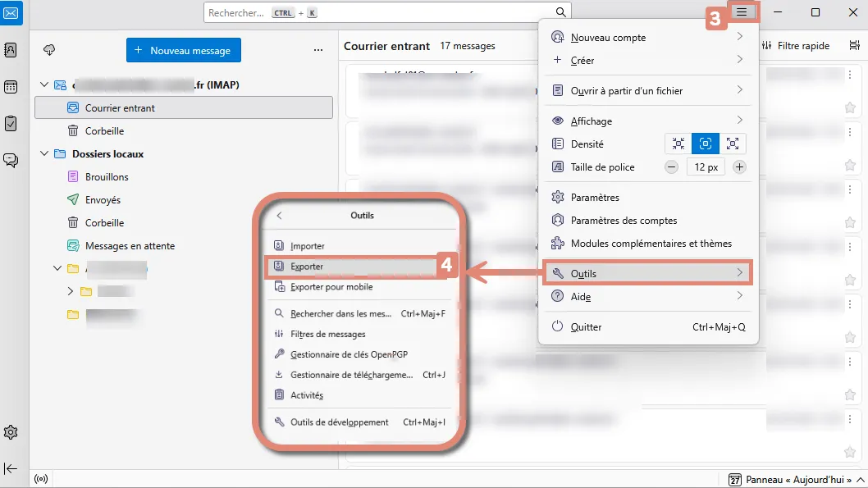Screen dimensions: 868x488
Task: Open the Nouveau compte submenu
Action: (x=648, y=38)
